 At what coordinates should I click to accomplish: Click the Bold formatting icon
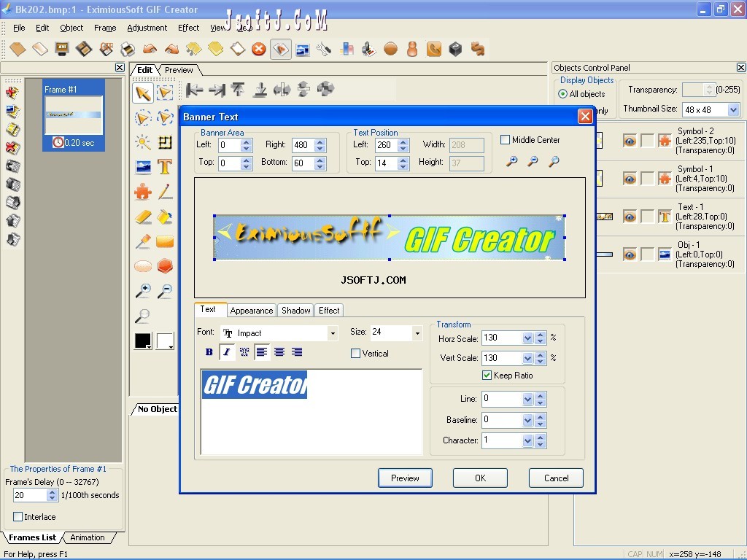[209, 352]
